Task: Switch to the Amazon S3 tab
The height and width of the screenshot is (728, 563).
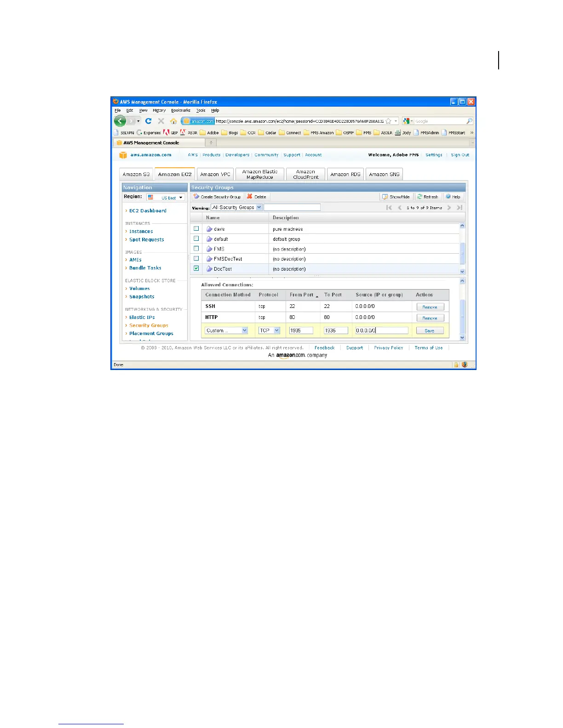Action: coord(136,174)
